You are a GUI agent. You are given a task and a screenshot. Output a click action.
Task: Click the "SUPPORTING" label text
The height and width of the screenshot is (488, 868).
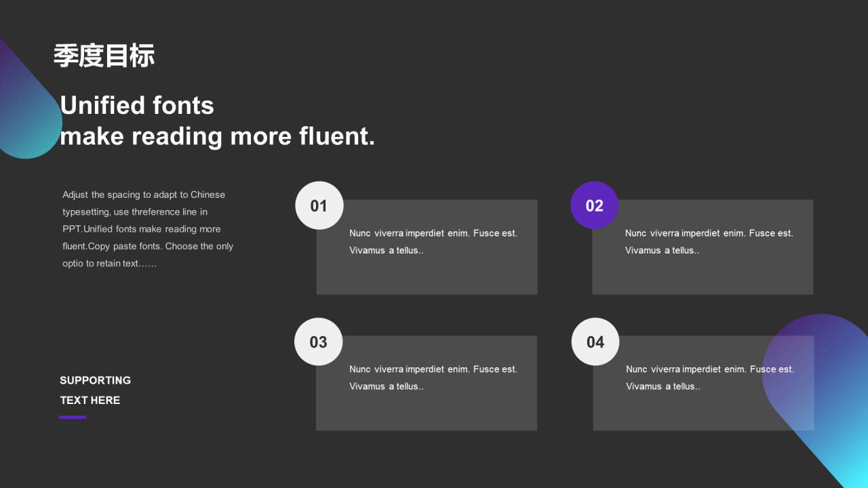[x=95, y=380]
